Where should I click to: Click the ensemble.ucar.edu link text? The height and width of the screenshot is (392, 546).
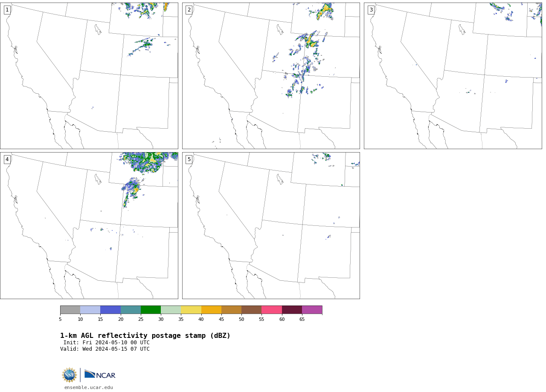tap(89, 388)
